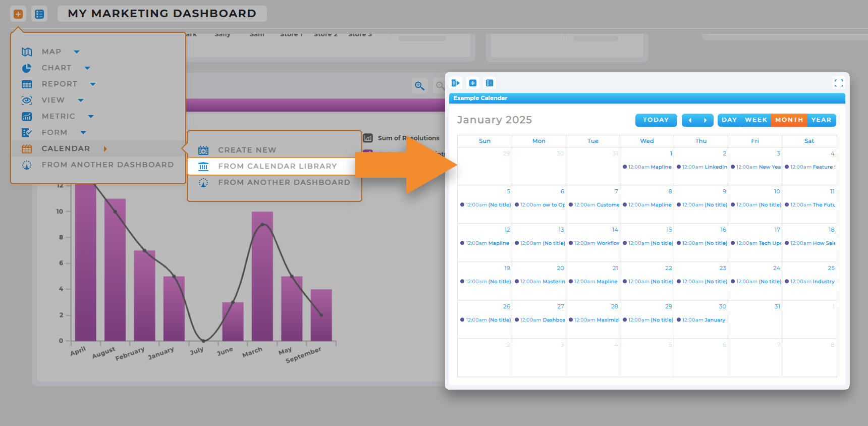The image size is (868, 426).
Task: Go to previous month with left arrow
Action: point(690,120)
